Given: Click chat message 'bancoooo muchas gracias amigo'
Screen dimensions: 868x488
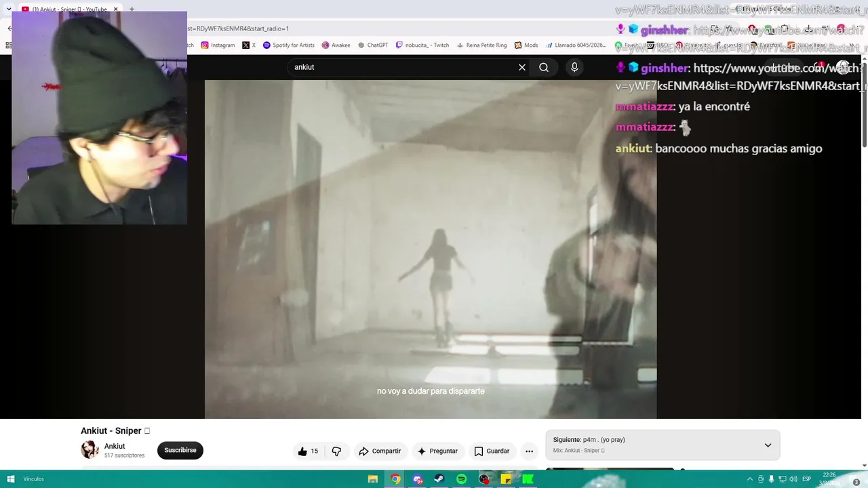Looking at the screenshot, I should click(738, 148).
